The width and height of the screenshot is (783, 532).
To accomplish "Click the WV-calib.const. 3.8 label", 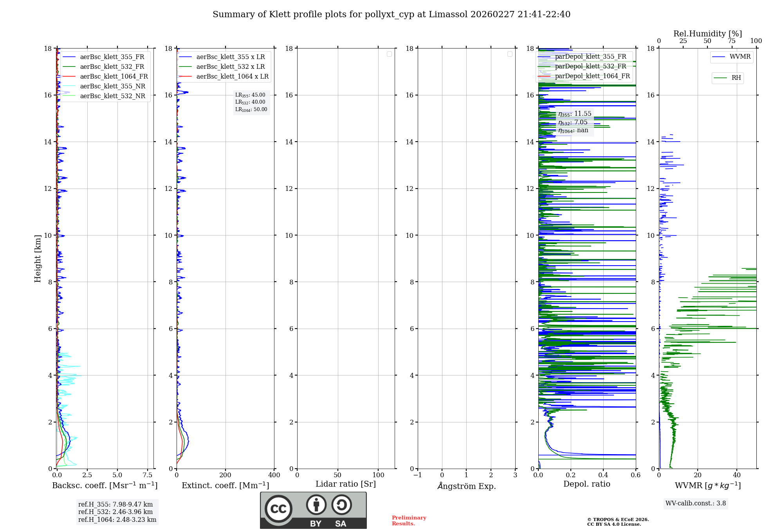I will point(695,503).
